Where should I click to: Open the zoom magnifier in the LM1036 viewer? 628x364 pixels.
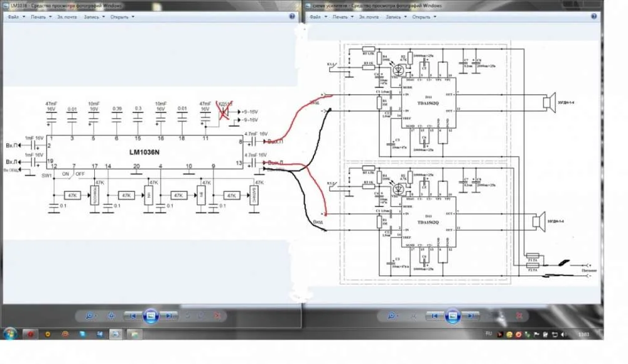(x=90, y=316)
